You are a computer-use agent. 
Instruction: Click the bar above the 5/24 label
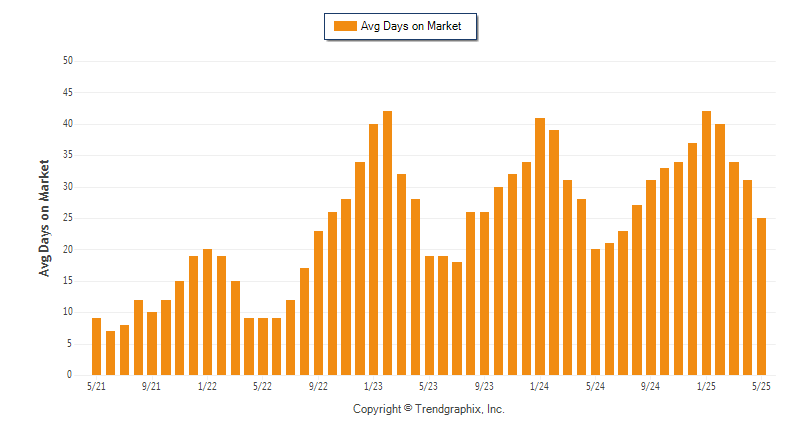595,312
